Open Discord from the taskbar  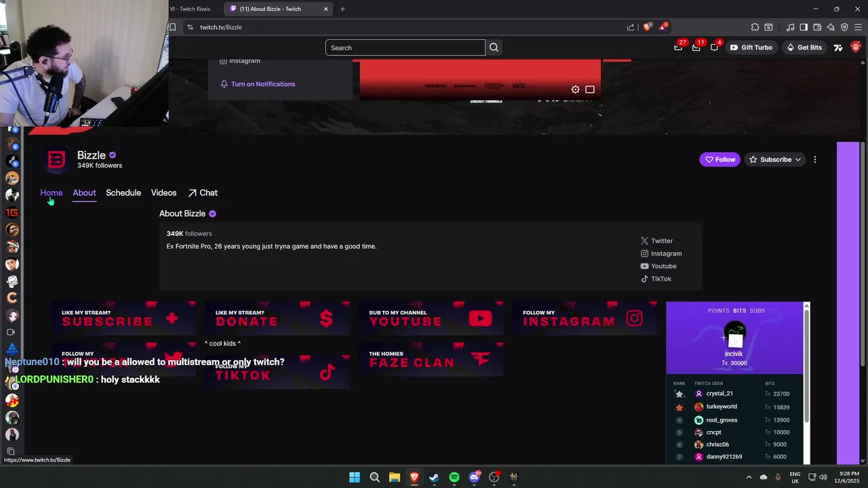click(474, 477)
